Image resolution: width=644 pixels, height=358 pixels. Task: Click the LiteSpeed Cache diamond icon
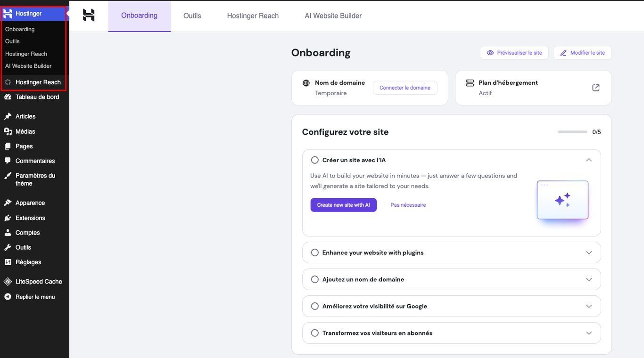click(x=8, y=282)
